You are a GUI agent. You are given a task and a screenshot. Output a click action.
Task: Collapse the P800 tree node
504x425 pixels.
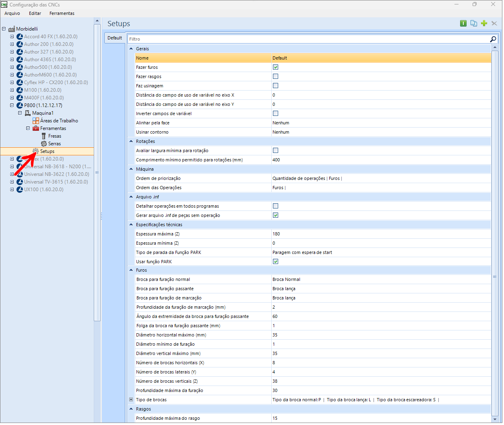point(12,105)
